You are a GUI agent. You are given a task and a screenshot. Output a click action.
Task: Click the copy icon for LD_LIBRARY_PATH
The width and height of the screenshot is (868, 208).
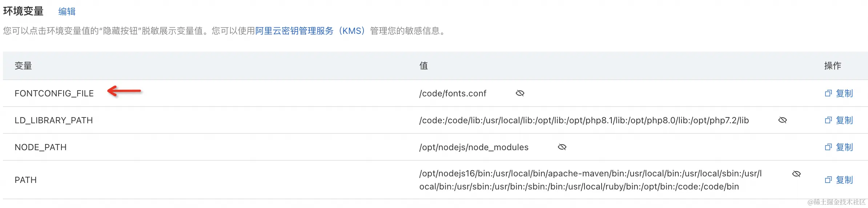tap(828, 120)
